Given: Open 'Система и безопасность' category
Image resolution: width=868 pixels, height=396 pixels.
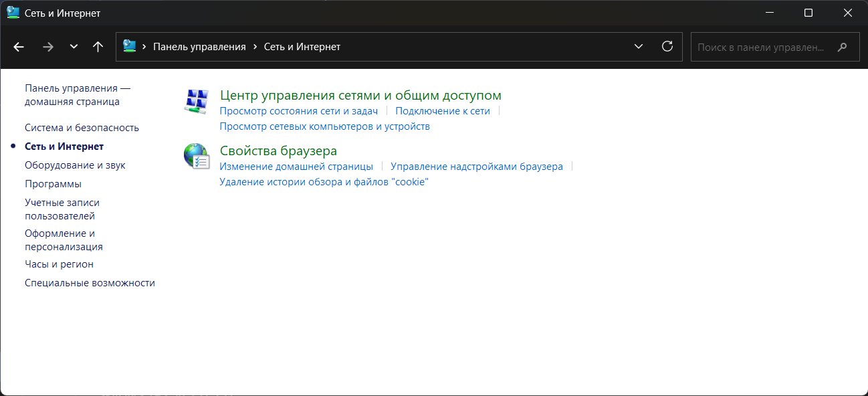Looking at the screenshot, I should click(82, 128).
